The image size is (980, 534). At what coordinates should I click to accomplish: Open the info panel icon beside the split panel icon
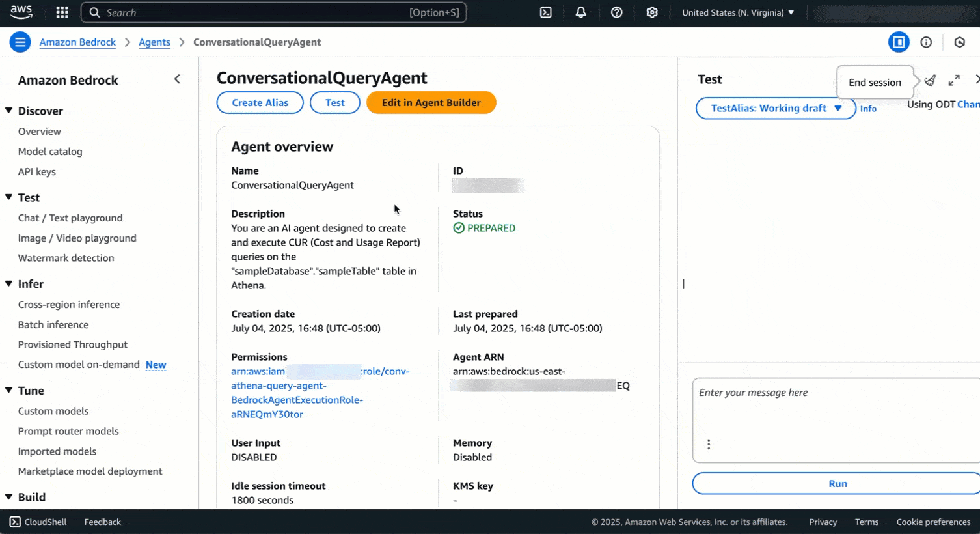tap(926, 42)
